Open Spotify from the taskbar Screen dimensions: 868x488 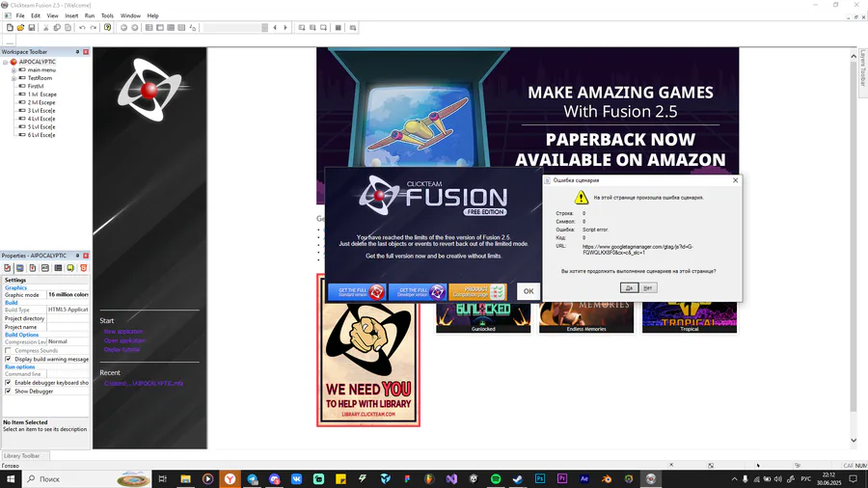pyautogui.click(x=496, y=479)
